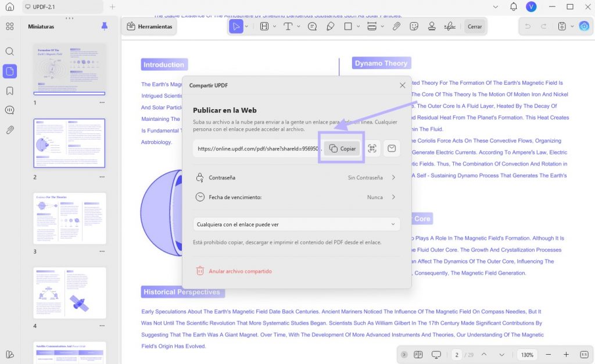Expand the Fecha de vencimiento setting
Image resolution: width=595 pixels, height=364 pixels.
tap(296, 197)
